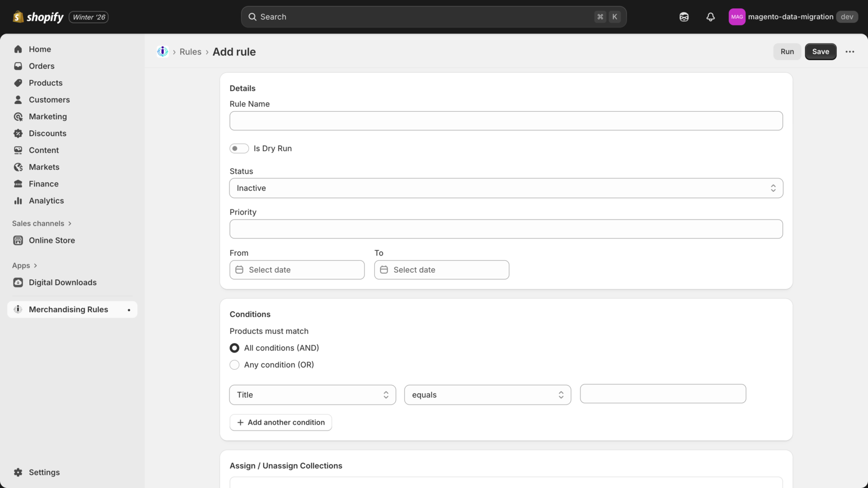Open the Sidekick assistant icon in top bar
This screenshot has height=488, width=868.
(684, 17)
